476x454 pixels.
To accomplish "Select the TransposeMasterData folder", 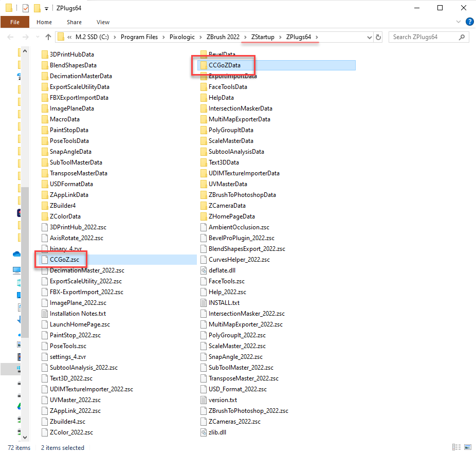I will tap(75, 173).
